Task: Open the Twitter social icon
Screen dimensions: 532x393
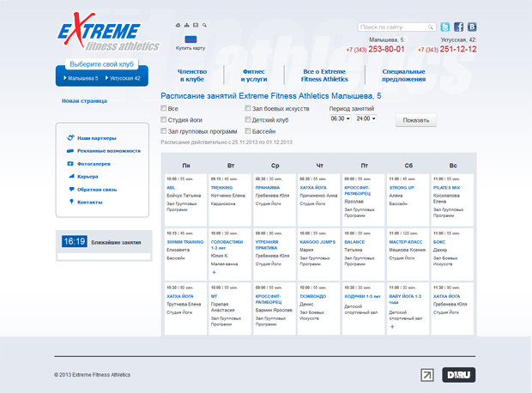Action: click(444, 27)
